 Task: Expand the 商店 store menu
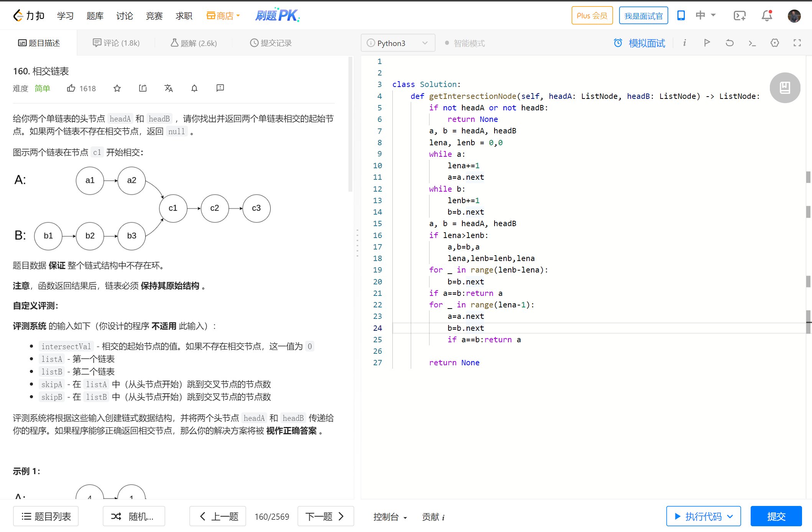[224, 16]
